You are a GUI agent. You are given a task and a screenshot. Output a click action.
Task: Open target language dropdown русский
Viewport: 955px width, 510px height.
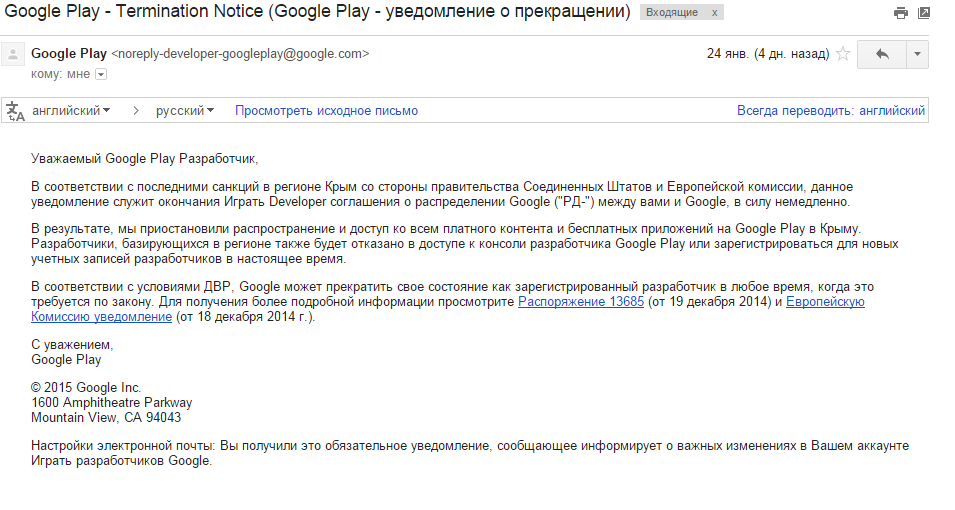coord(185,111)
